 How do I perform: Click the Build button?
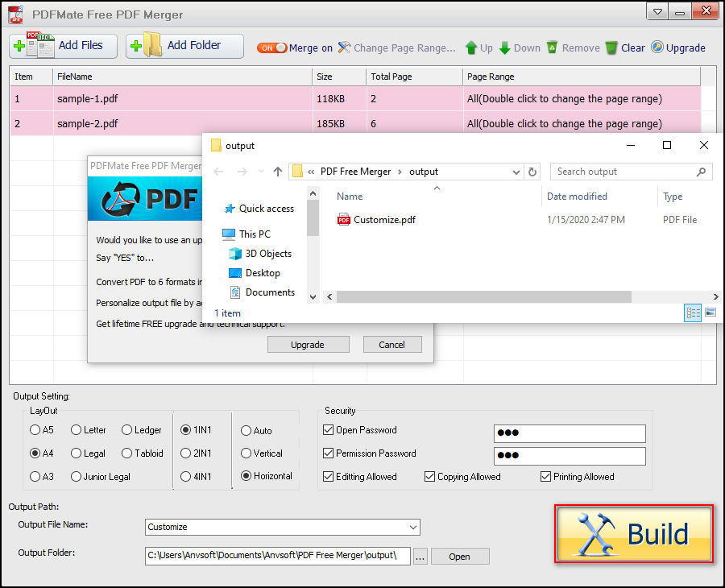[x=634, y=534]
